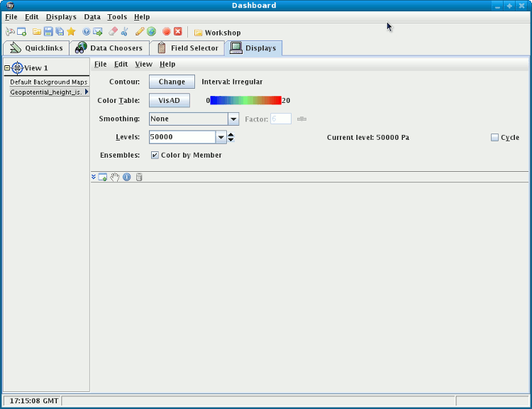
Task: Enable the Cycle checkbox
Action: pyautogui.click(x=494, y=138)
